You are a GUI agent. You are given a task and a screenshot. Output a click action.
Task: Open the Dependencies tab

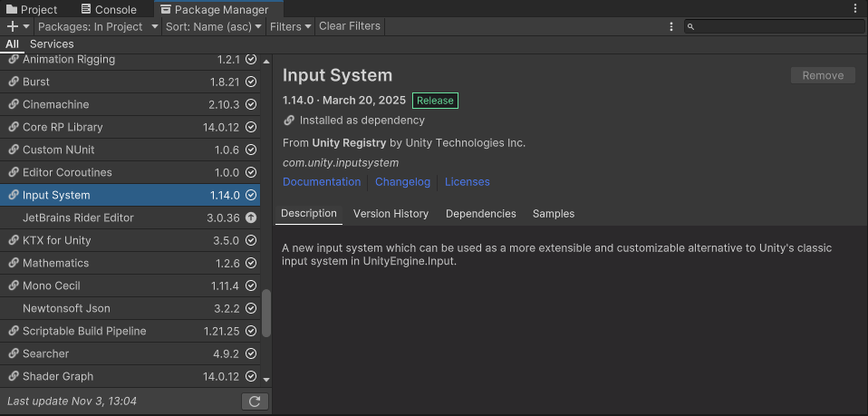(481, 214)
